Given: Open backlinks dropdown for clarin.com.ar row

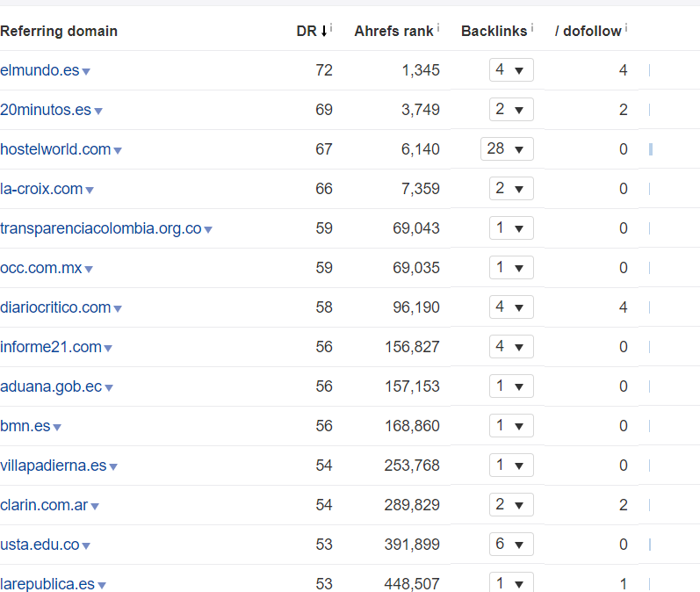Looking at the screenshot, I should click(511, 504).
